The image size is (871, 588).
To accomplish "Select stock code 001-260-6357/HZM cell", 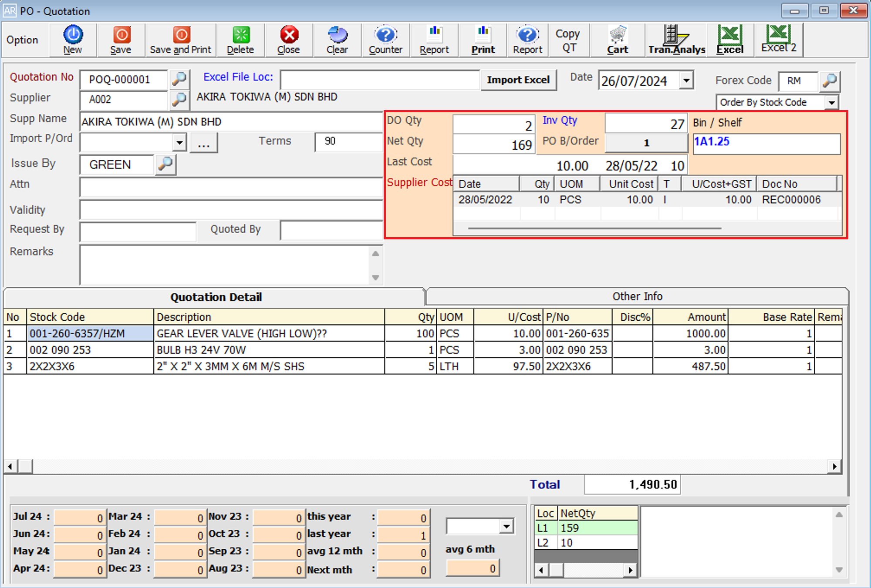I will [90, 334].
